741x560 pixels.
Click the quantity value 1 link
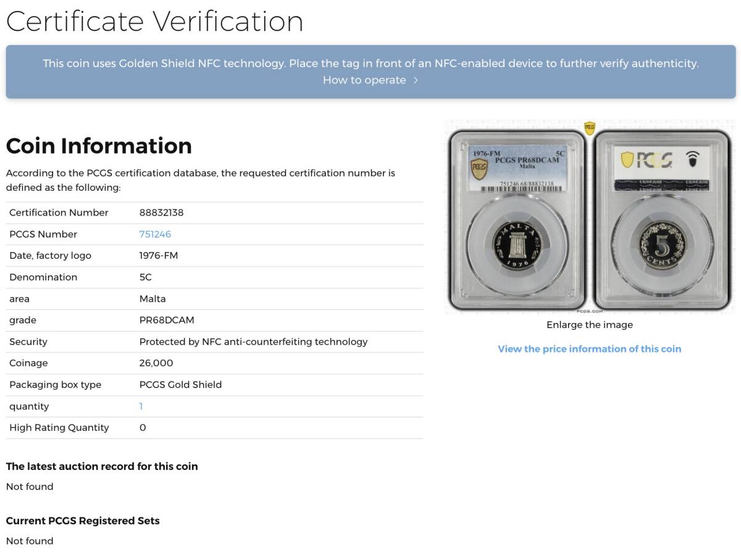point(141,406)
